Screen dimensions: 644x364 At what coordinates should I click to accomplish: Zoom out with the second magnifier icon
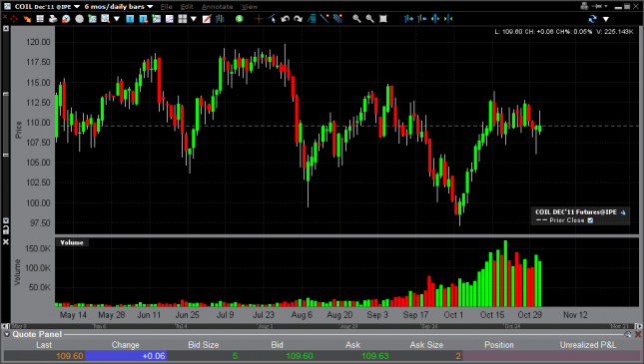point(369,19)
